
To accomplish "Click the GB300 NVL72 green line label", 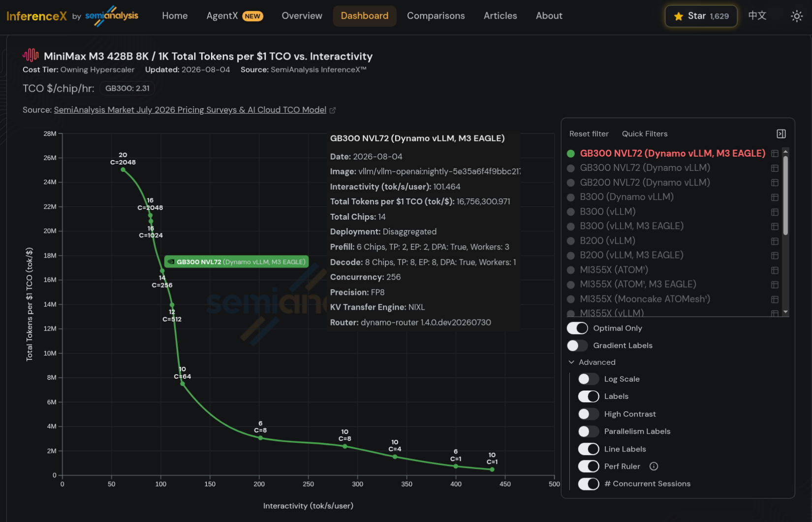I will click(x=237, y=262).
